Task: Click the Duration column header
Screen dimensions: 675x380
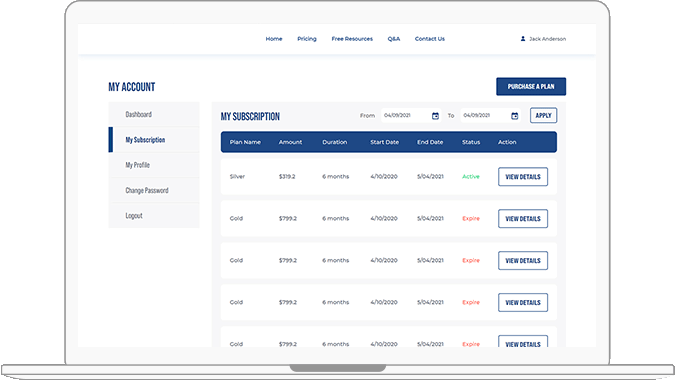Action: 334,142
